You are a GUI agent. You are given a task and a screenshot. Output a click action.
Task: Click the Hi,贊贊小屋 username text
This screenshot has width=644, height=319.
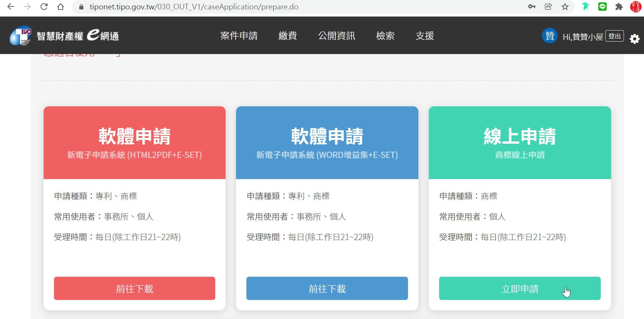tap(583, 37)
